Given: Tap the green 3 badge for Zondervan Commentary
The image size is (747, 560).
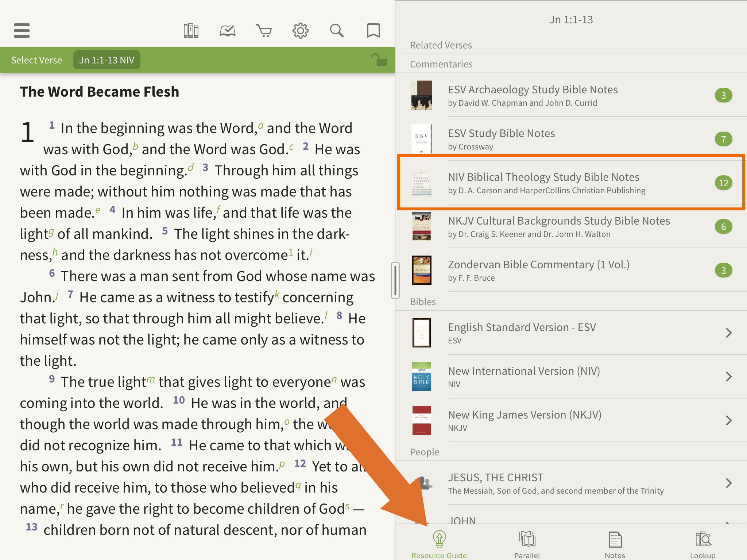Looking at the screenshot, I should click(723, 271).
